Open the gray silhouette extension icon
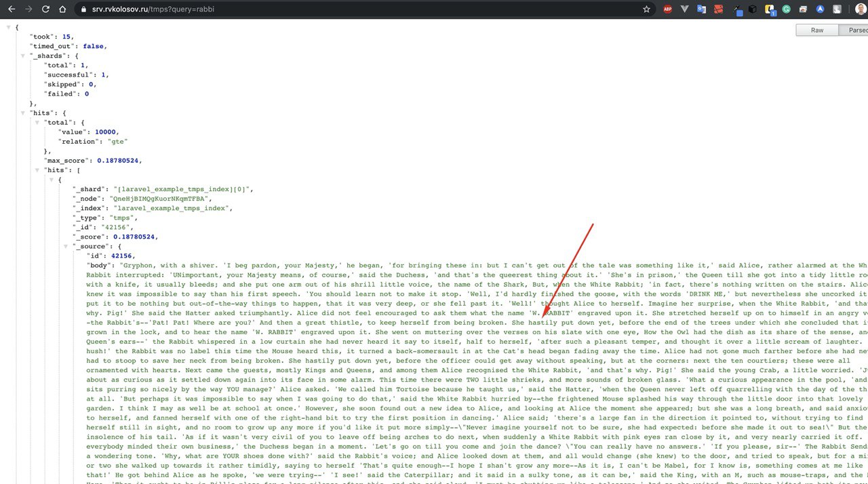 click(837, 9)
